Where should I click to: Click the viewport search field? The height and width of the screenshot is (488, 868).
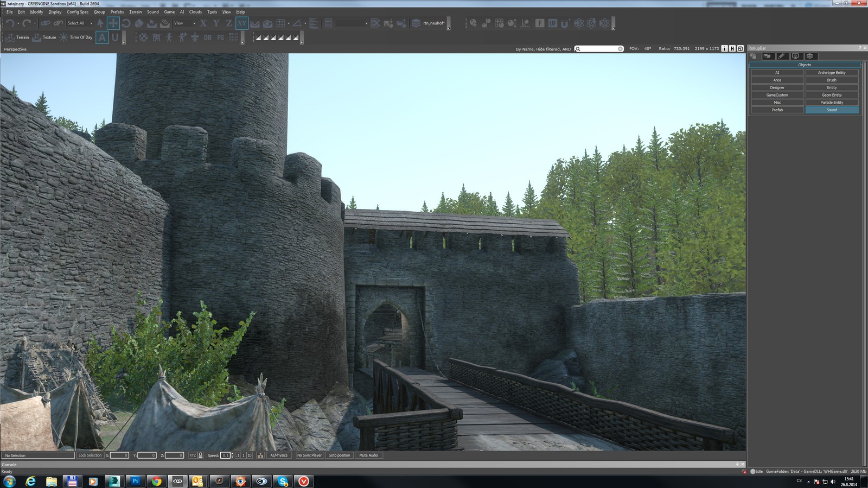(x=599, y=49)
